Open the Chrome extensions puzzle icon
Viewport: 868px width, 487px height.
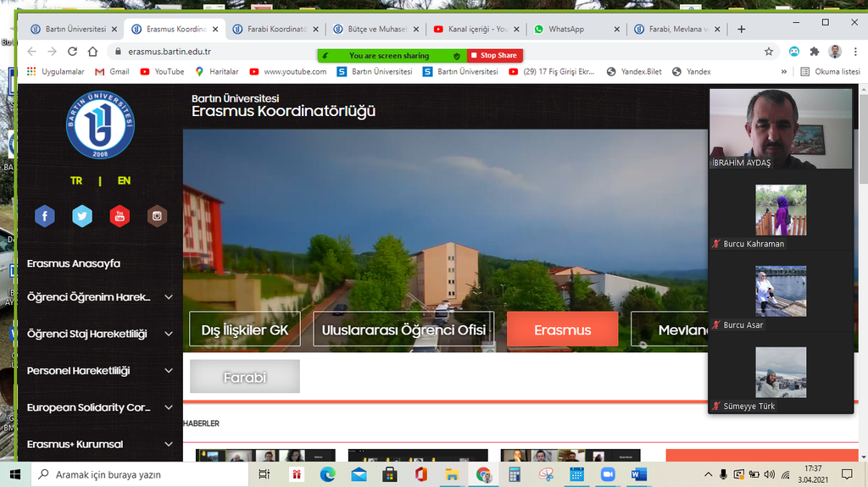pyautogui.click(x=815, y=52)
